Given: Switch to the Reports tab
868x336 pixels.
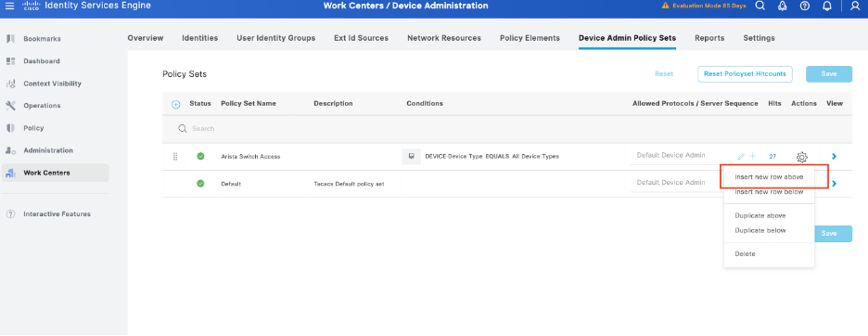Looking at the screenshot, I should (x=709, y=38).
